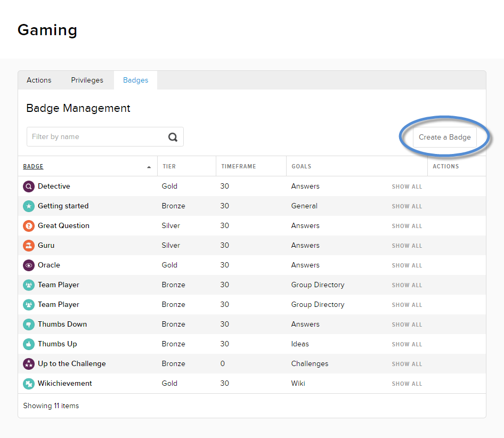Click the Getting started star badge icon
The image size is (504, 438).
point(29,206)
